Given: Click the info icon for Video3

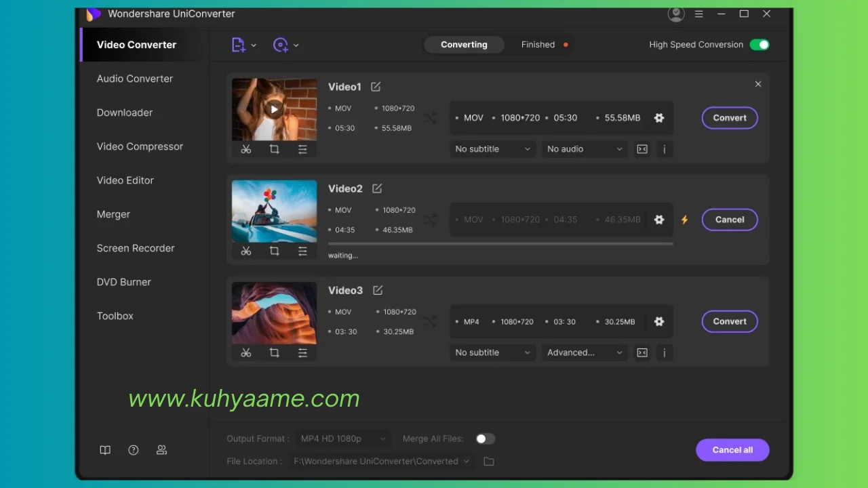Looking at the screenshot, I should coord(665,352).
